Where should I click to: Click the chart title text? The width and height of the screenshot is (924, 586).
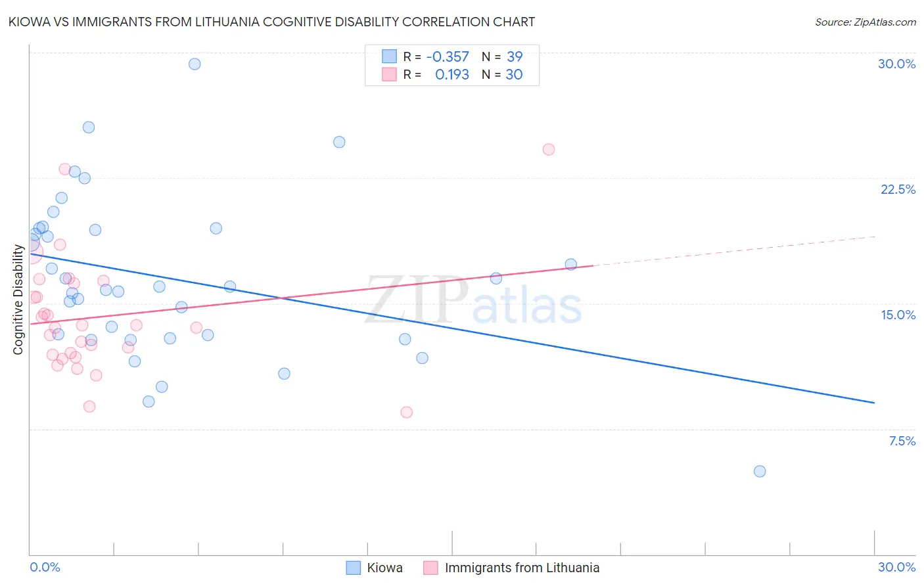(271, 22)
